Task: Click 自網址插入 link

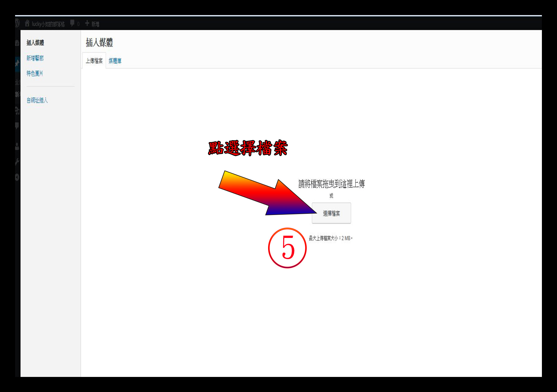Action: (37, 100)
